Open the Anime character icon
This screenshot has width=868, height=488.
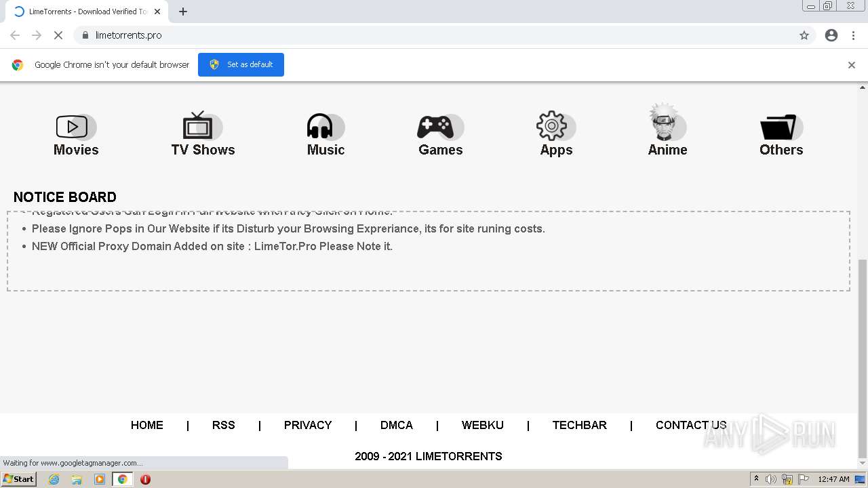tap(667, 121)
